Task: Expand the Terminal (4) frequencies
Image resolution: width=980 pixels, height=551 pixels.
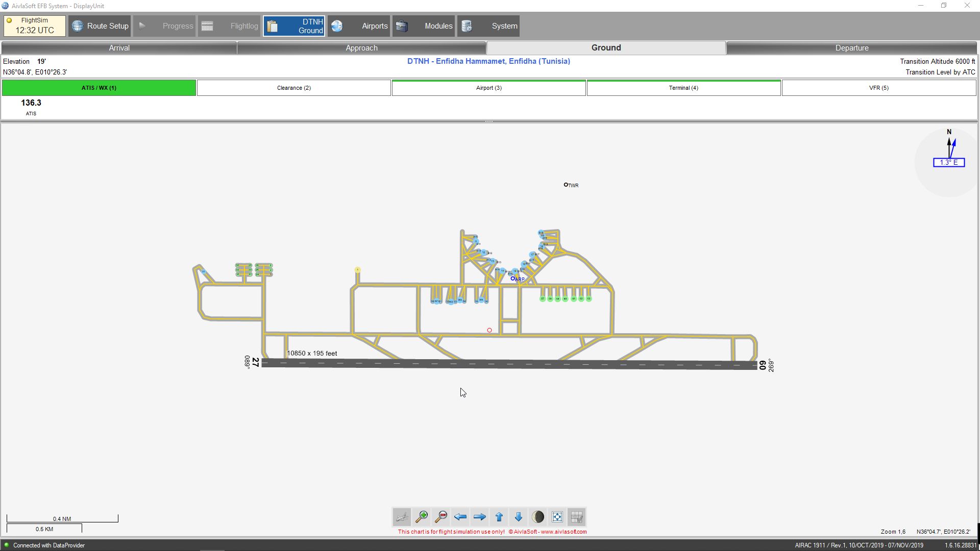Action: [683, 88]
